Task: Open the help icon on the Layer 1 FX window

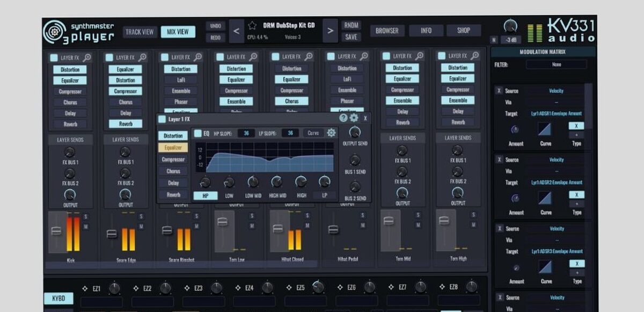Action: [x=342, y=118]
